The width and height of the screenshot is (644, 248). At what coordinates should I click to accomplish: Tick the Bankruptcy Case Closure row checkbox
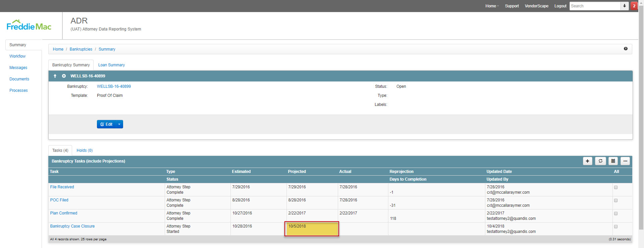pos(616,227)
